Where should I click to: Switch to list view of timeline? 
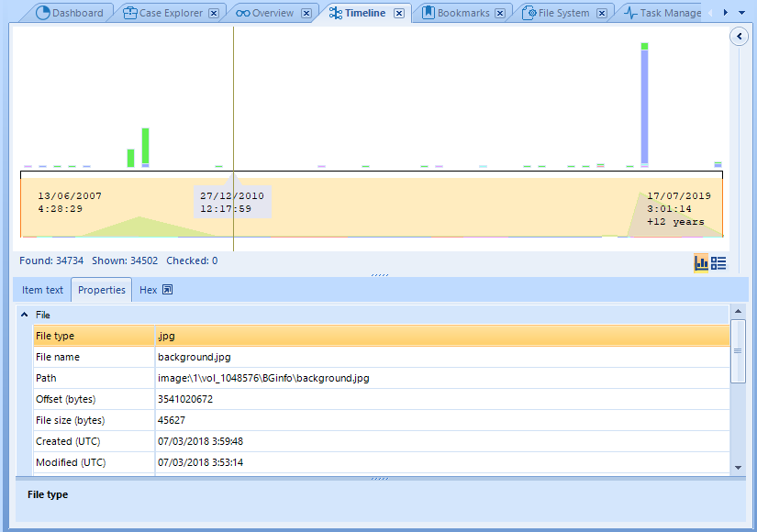[x=718, y=263]
